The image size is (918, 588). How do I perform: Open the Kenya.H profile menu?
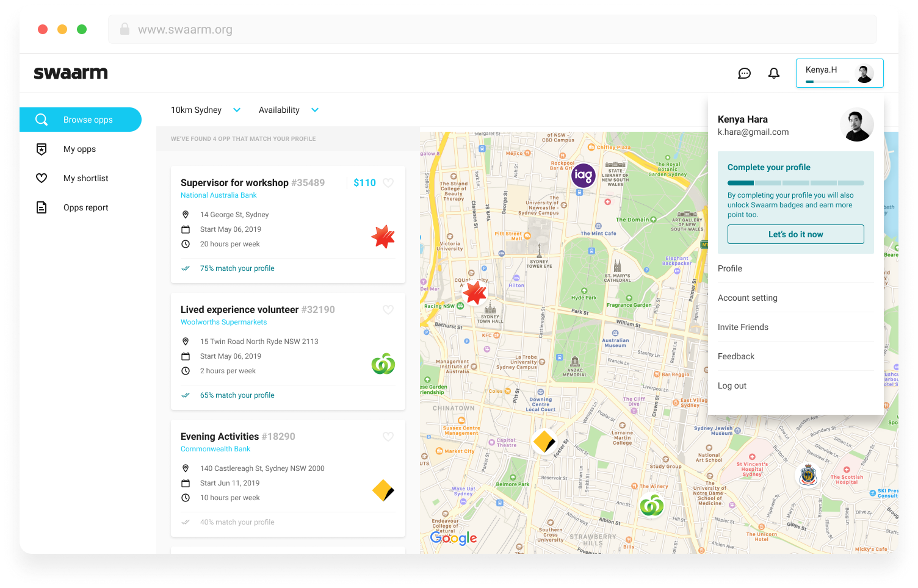(839, 73)
